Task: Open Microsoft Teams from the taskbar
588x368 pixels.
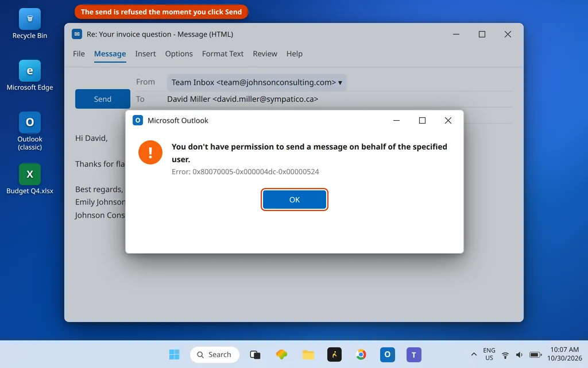Action: 413,354
